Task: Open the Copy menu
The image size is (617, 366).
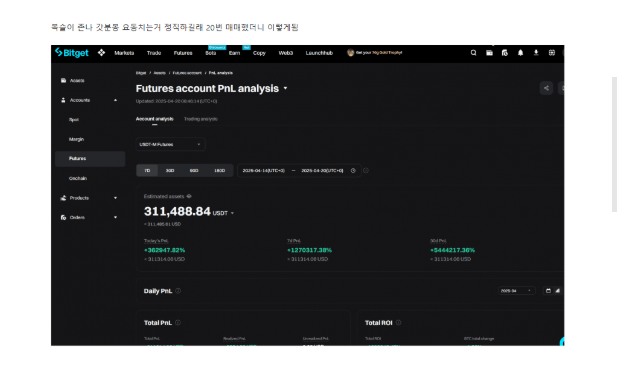Action: pyautogui.click(x=259, y=53)
